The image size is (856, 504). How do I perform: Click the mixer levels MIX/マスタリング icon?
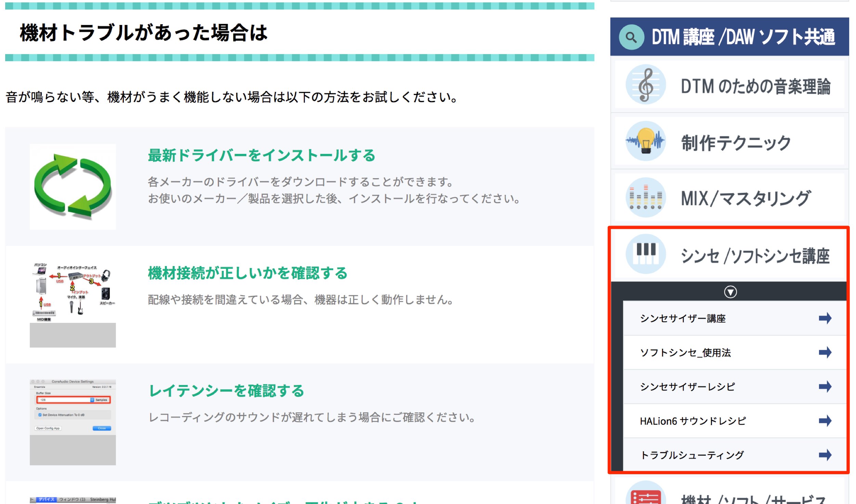(x=646, y=198)
